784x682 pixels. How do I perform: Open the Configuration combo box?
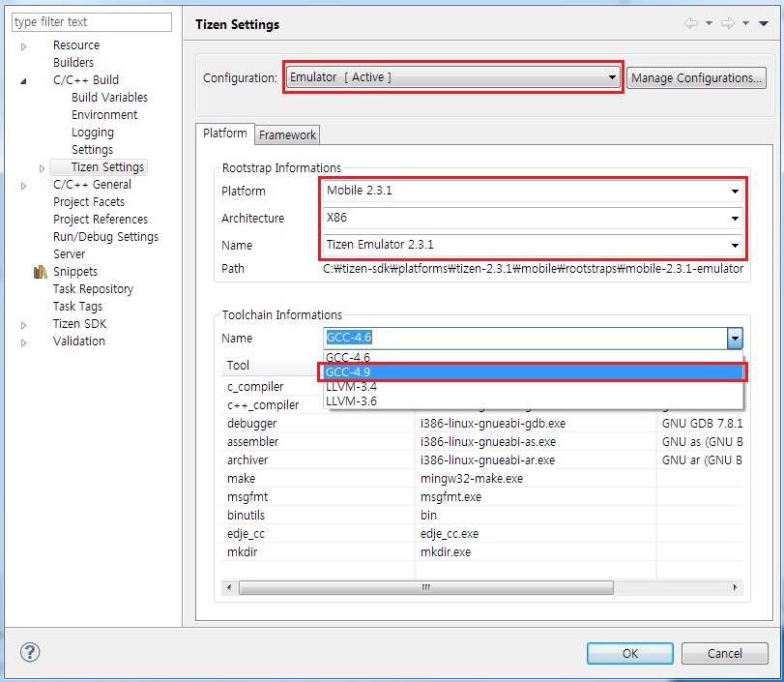tap(453, 77)
